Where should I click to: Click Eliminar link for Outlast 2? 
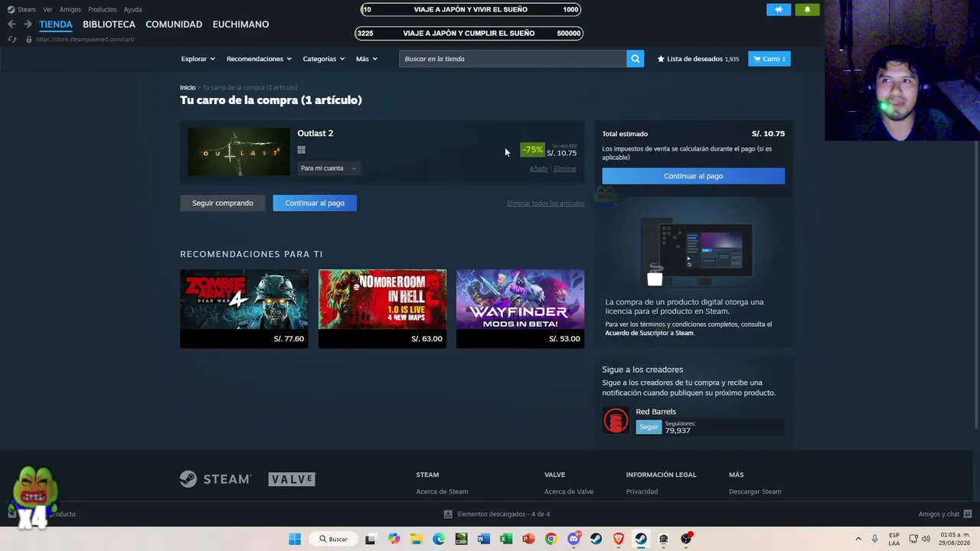pos(565,169)
